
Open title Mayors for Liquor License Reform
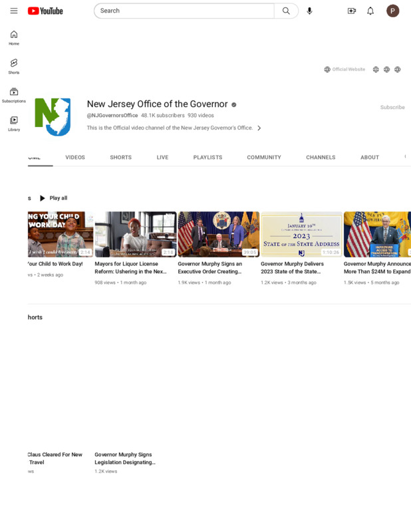coord(130,268)
